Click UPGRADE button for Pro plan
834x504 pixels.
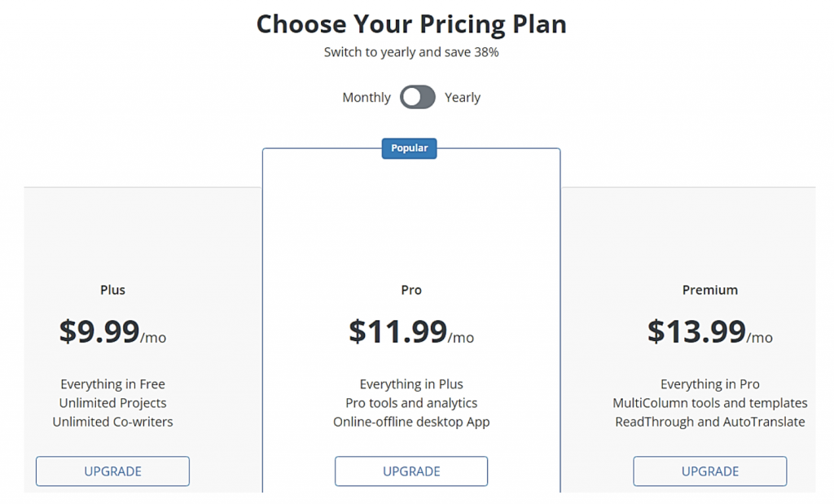[x=411, y=471]
